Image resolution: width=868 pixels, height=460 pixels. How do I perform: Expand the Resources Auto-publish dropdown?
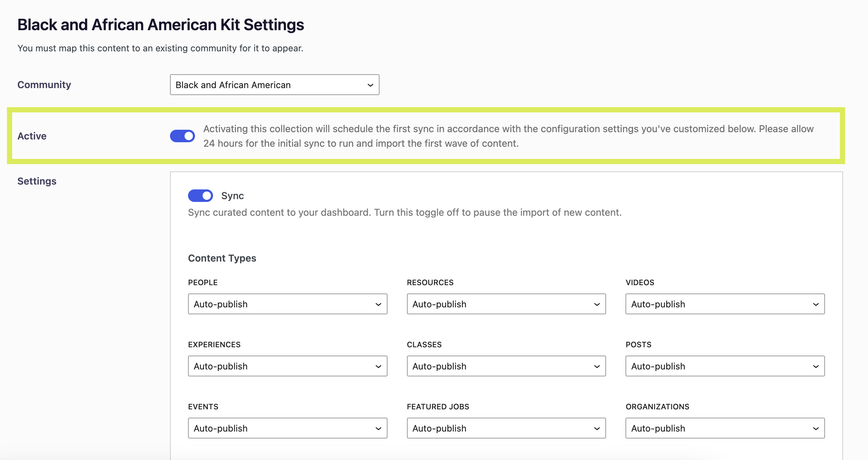click(x=506, y=304)
